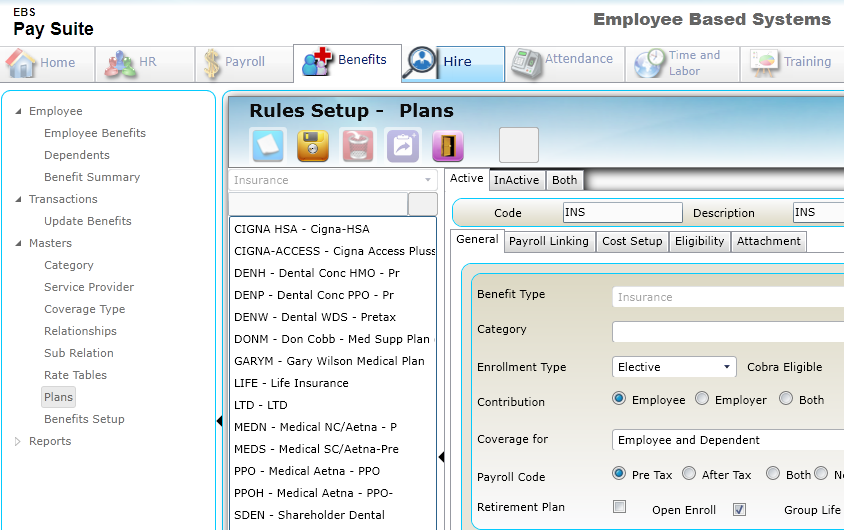Image resolution: width=844 pixels, height=530 pixels.
Task: Expand the Reports tree section
Action: coord(18,441)
